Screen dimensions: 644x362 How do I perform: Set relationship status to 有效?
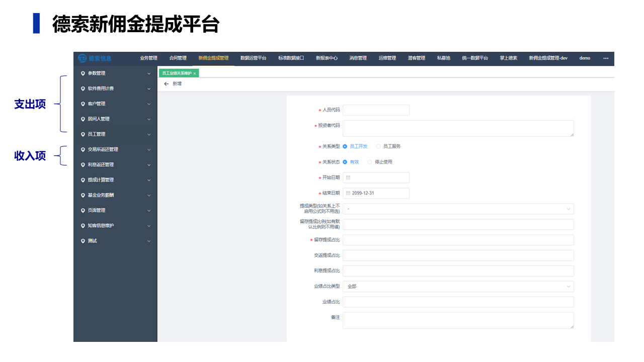[x=351, y=162]
